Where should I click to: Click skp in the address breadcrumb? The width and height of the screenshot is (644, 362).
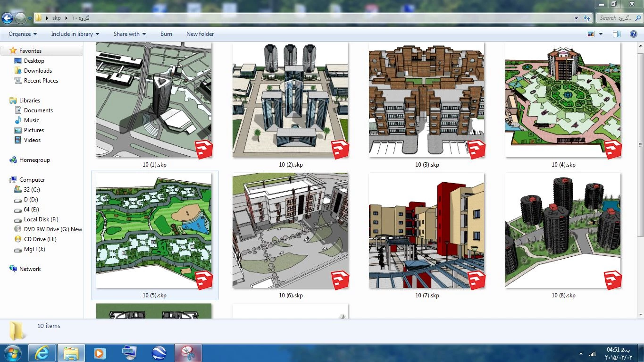click(56, 18)
